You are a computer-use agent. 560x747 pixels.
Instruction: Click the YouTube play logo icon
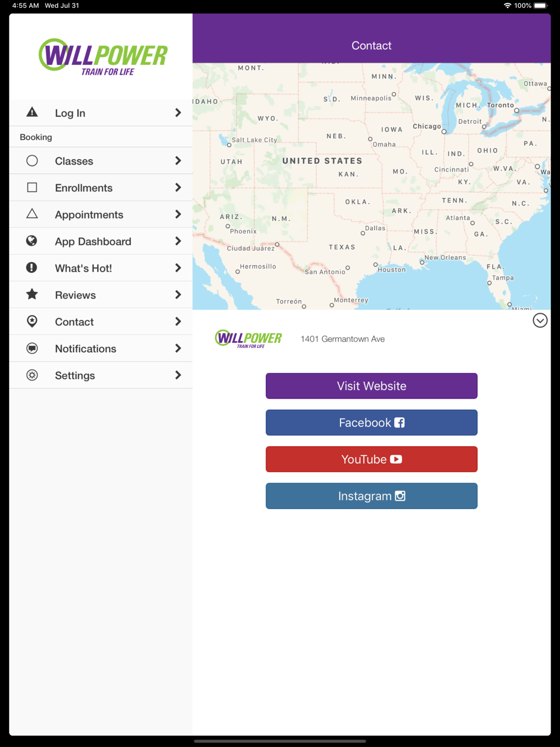[x=396, y=459]
